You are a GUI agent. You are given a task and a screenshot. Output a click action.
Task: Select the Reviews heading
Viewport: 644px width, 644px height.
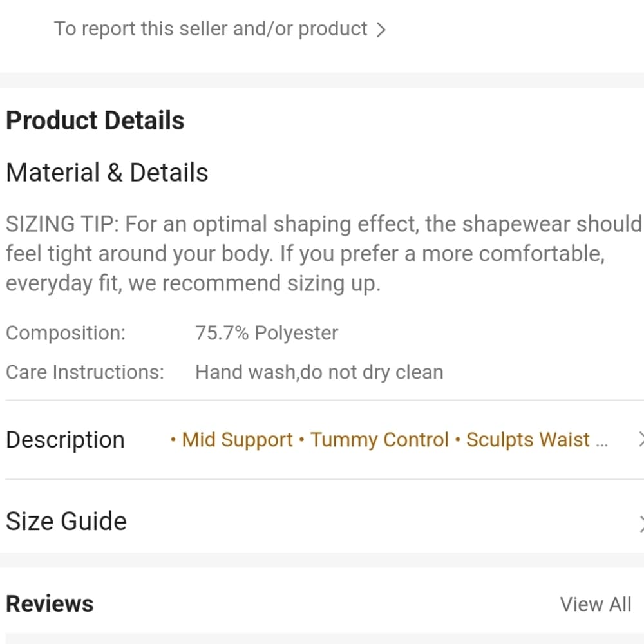click(50, 604)
